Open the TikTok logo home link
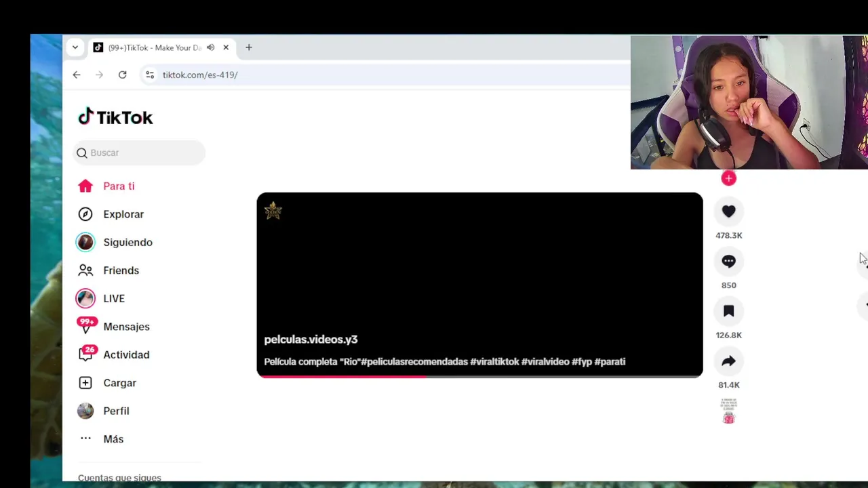Viewport: 868px width, 488px height. [115, 117]
